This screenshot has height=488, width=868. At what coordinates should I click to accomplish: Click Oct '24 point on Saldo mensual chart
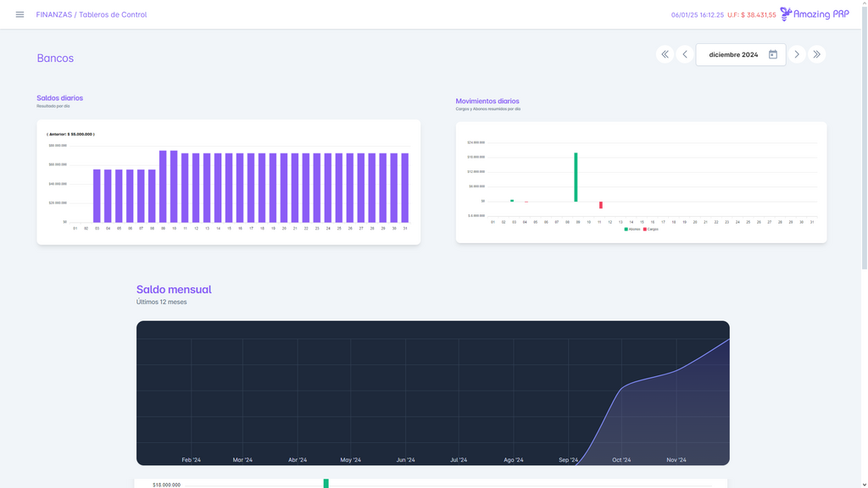click(x=622, y=388)
